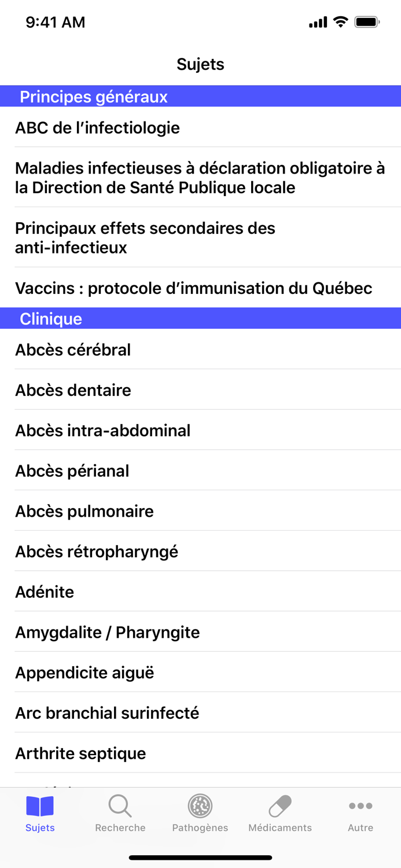Tap the cellular signal bars icon

coord(317,22)
